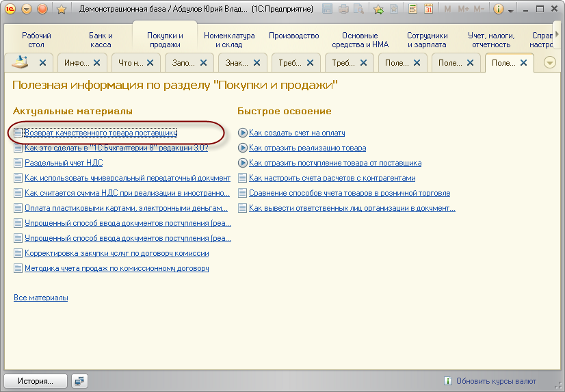565x392 pixels.
Task: Click the orange dropdown arrow next to 1C logo
Action: pyautogui.click(x=26, y=9)
